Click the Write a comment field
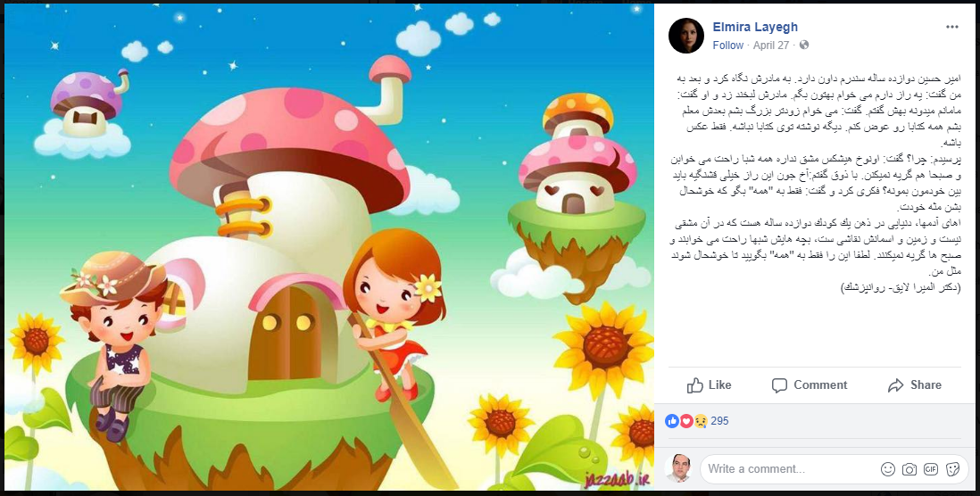980x496 pixels. pos(788,469)
